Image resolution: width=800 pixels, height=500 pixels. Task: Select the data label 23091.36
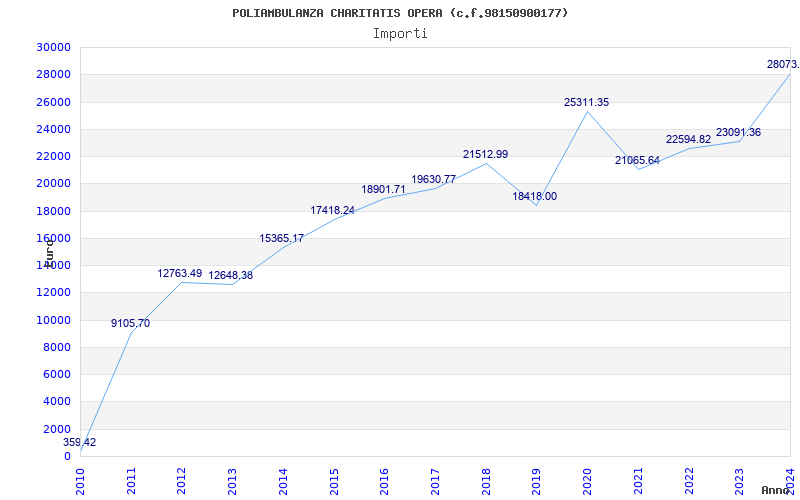point(738,132)
